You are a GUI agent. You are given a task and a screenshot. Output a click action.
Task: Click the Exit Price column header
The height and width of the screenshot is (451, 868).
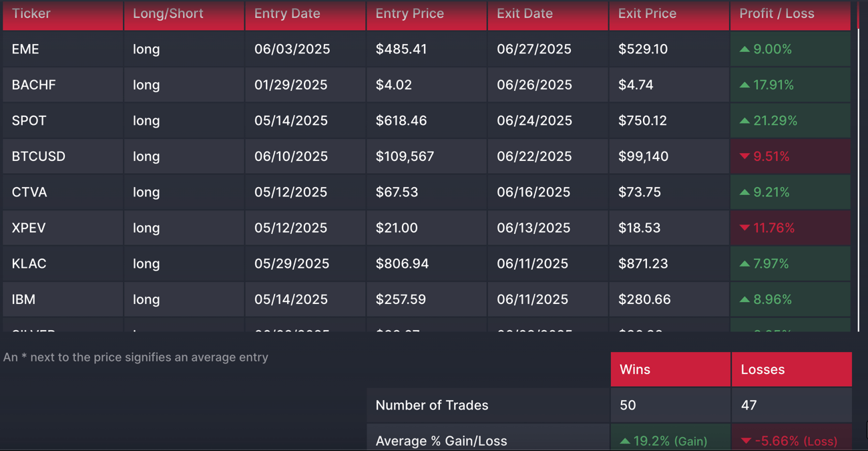point(646,13)
